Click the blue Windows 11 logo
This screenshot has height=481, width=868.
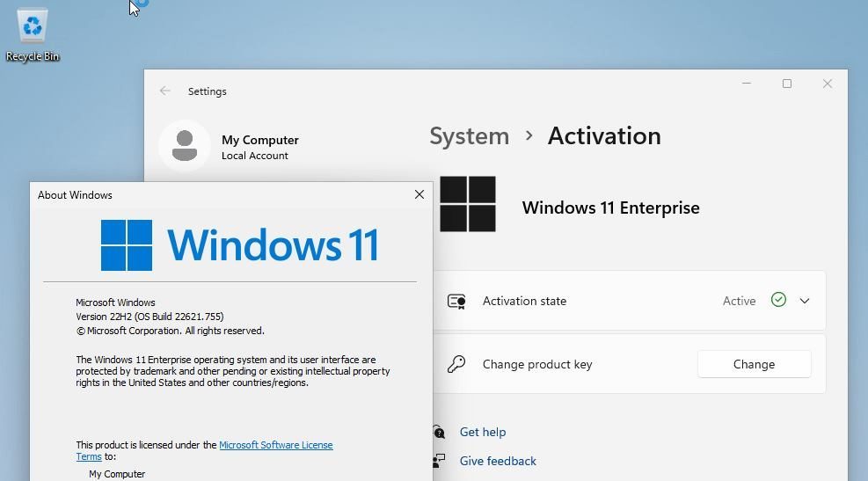click(240, 245)
